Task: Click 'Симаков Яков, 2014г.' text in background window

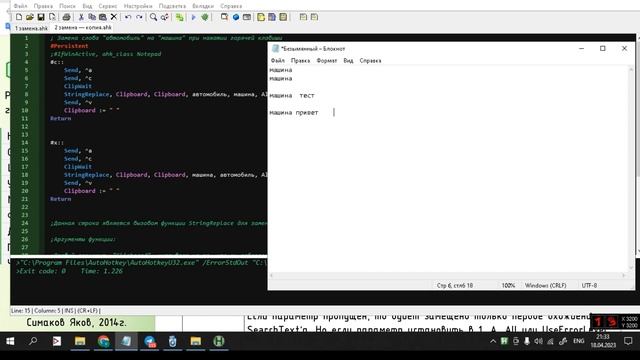Action: click(77, 322)
